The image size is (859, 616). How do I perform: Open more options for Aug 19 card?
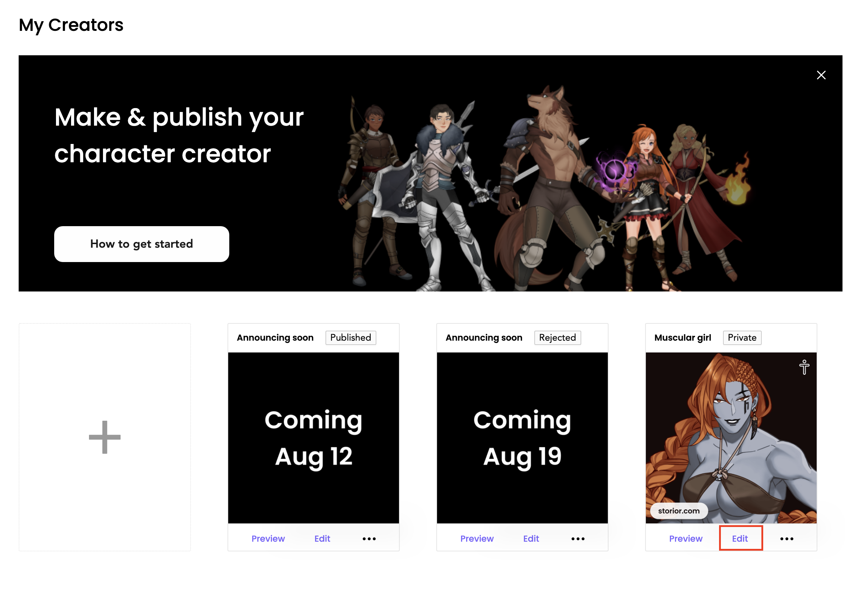(578, 538)
